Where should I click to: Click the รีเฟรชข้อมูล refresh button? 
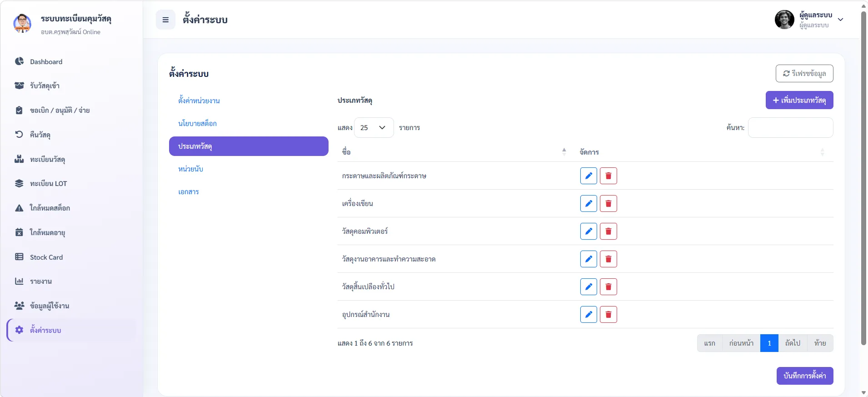pos(804,74)
